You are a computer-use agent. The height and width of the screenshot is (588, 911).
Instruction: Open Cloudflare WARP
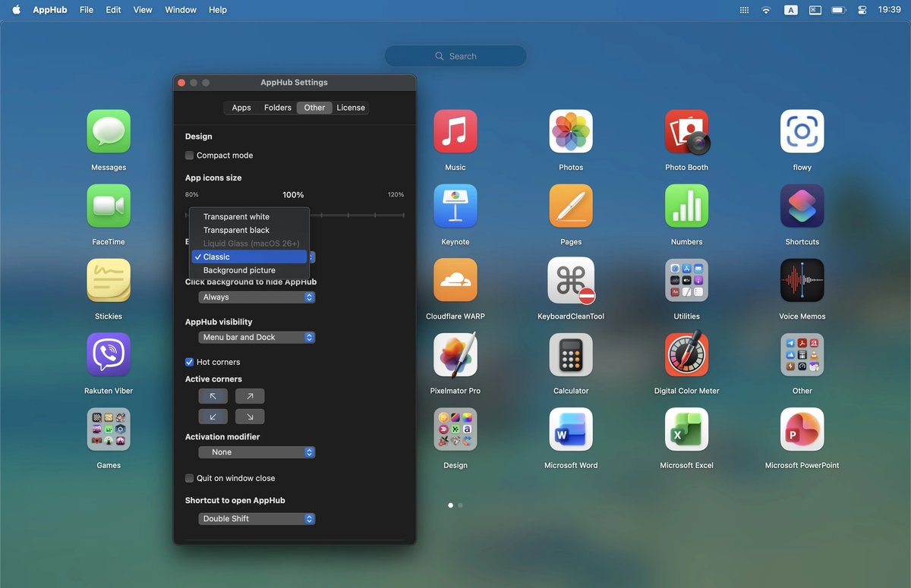click(455, 279)
